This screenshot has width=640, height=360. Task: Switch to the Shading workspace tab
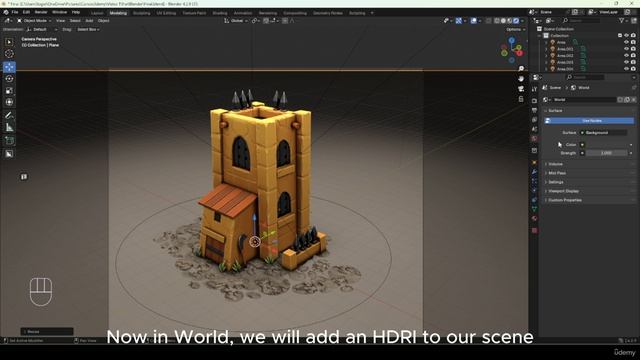(x=220, y=13)
